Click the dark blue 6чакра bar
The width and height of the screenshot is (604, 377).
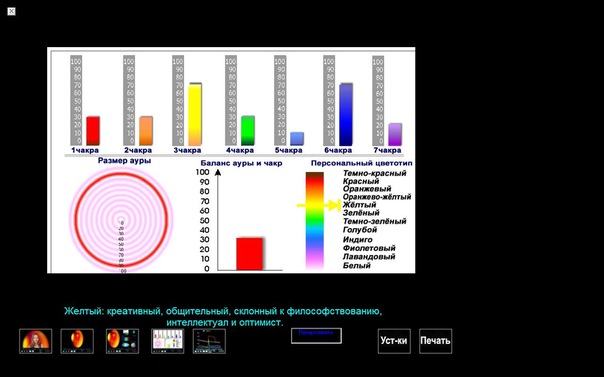(x=346, y=114)
